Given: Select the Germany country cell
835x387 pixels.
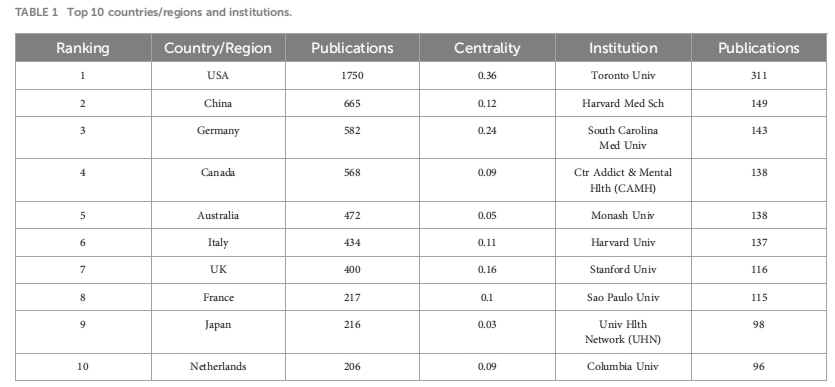Looking at the screenshot, I should click(x=218, y=137).
